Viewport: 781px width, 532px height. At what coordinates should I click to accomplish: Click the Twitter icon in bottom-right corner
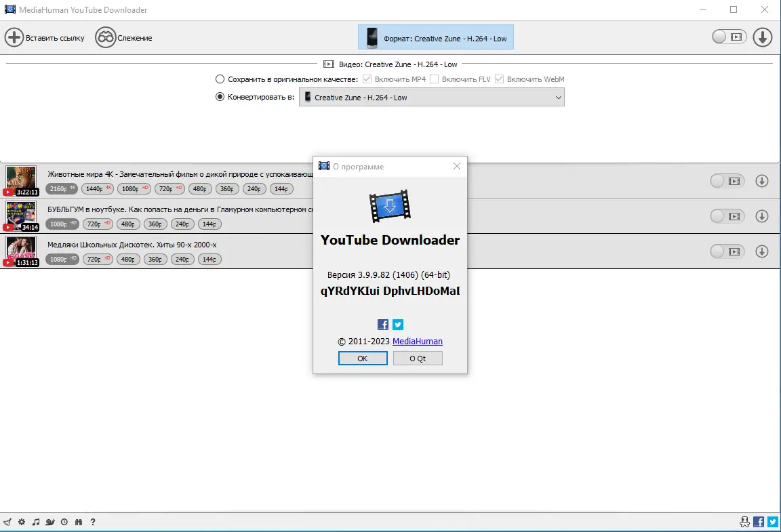click(x=772, y=522)
